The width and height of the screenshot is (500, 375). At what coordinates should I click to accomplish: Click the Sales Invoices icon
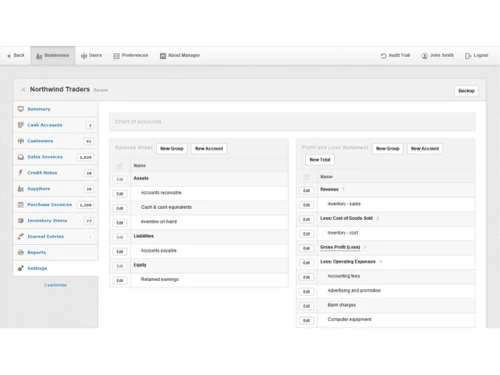(21, 157)
